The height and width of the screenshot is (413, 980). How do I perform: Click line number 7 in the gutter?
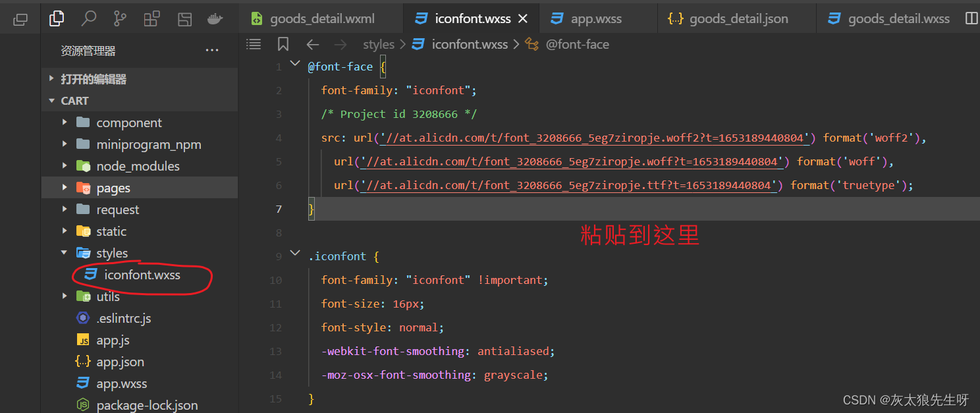point(279,209)
